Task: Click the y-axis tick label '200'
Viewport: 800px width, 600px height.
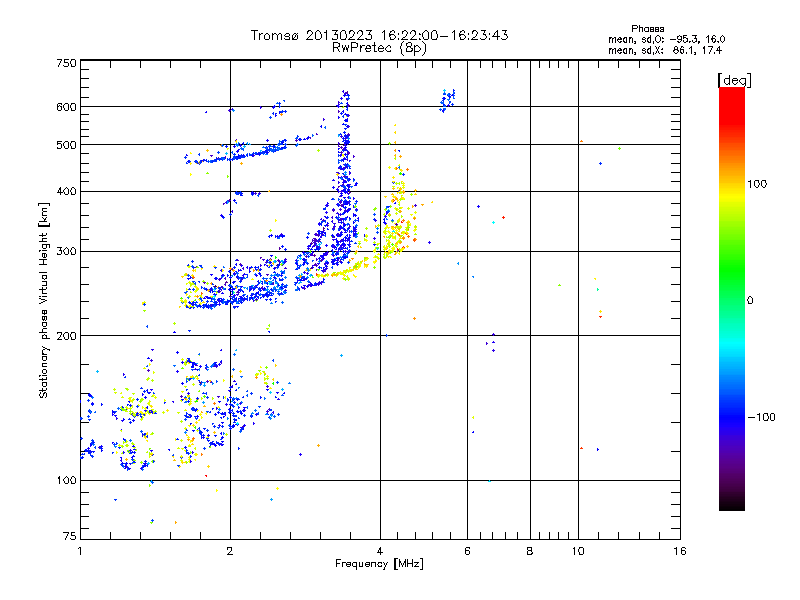Action: point(66,336)
